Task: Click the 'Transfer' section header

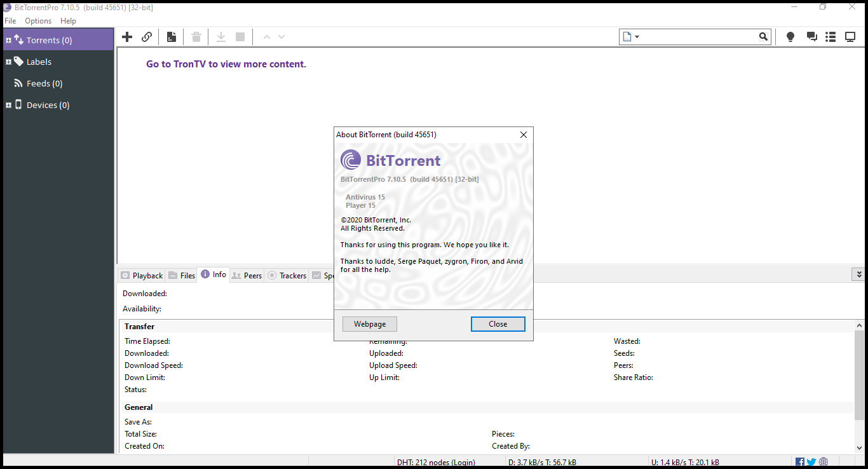Action: [139, 327]
